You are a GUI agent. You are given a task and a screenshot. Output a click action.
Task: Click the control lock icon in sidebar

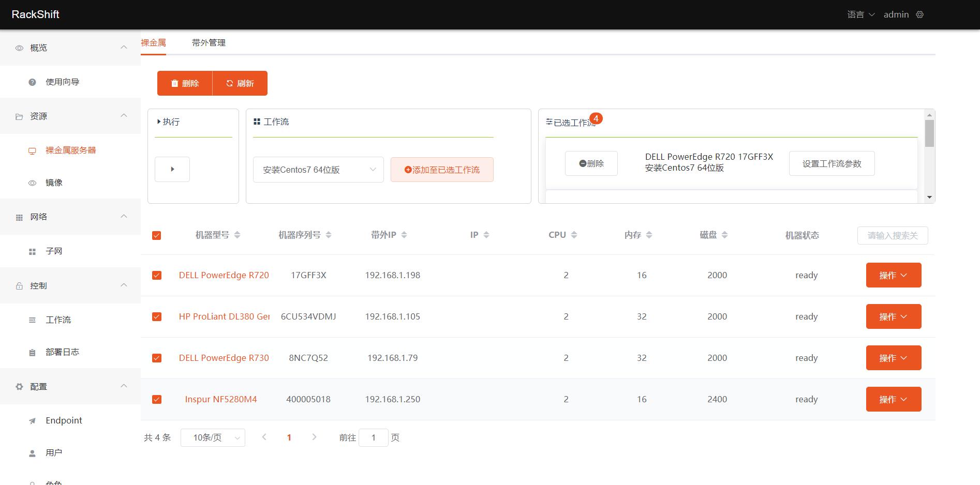click(x=19, y=286)
